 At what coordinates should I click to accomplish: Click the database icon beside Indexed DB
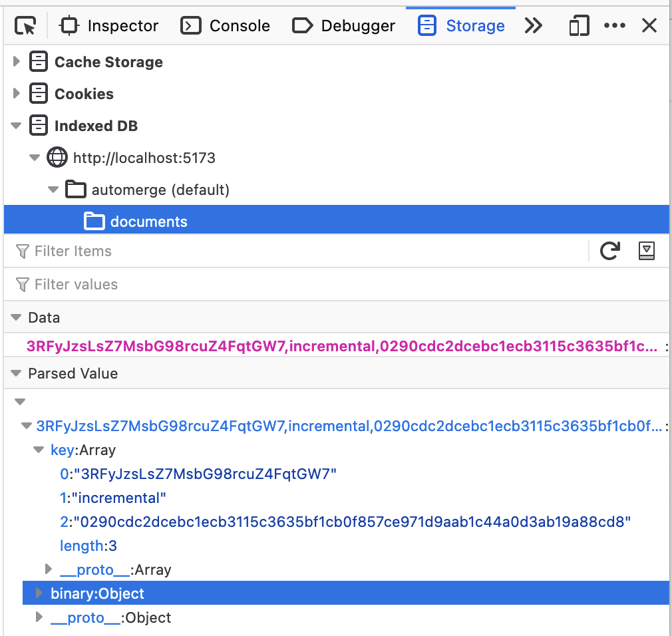(x=38, y=125)
